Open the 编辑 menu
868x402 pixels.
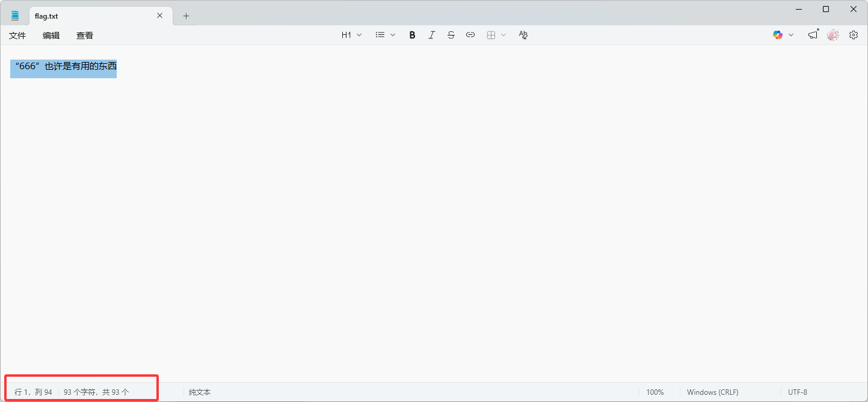pos(51,36)
